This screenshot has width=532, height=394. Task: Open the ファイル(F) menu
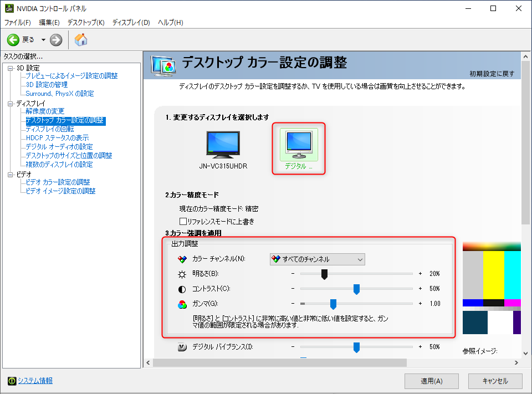point(17,22)
